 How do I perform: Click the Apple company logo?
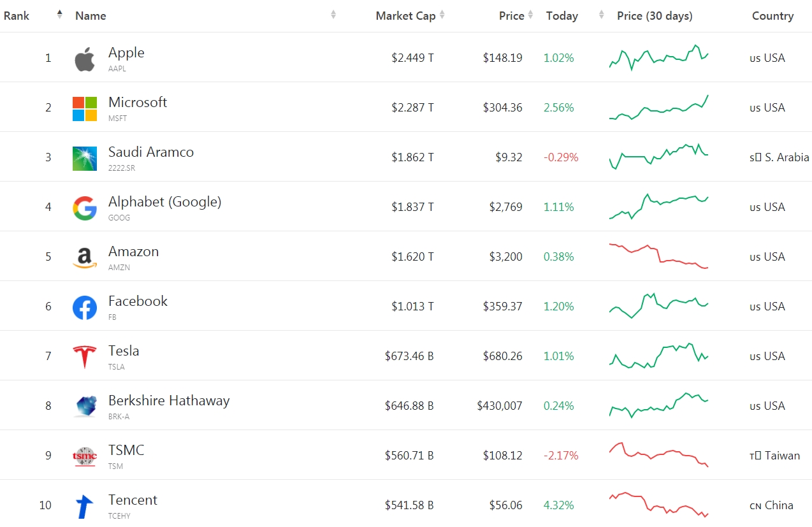pos(85,59)
